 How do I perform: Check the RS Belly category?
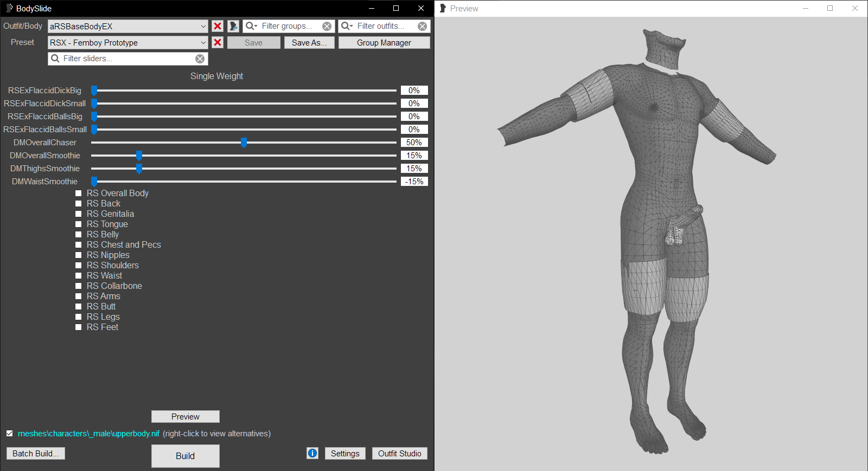[x=79, y=235]
